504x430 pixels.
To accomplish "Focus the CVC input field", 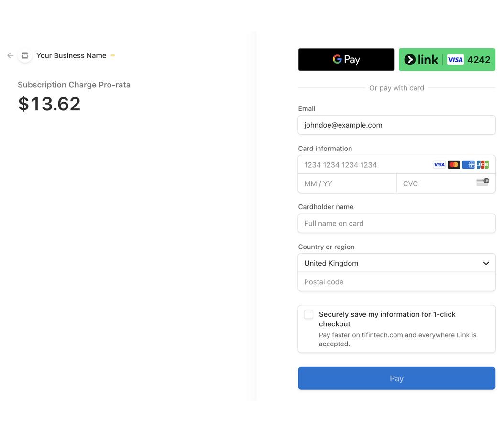I will coord(446,183).
